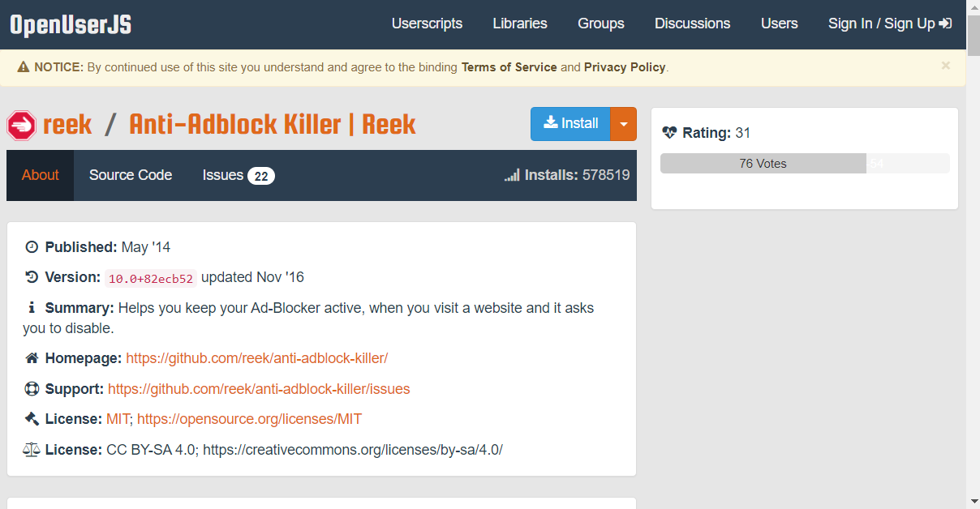Click the scrollbar up arrow
The height and width of the screenshot is (509, 980).
pos(974,6)
